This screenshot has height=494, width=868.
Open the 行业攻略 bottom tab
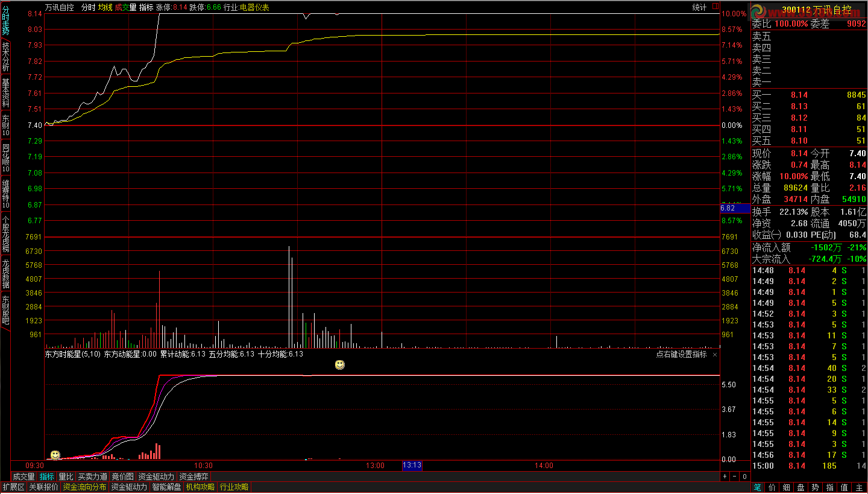(x=234, y=487)
